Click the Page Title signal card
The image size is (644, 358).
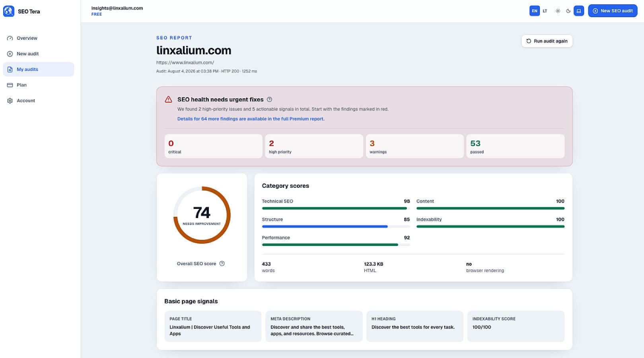[213, 326]
